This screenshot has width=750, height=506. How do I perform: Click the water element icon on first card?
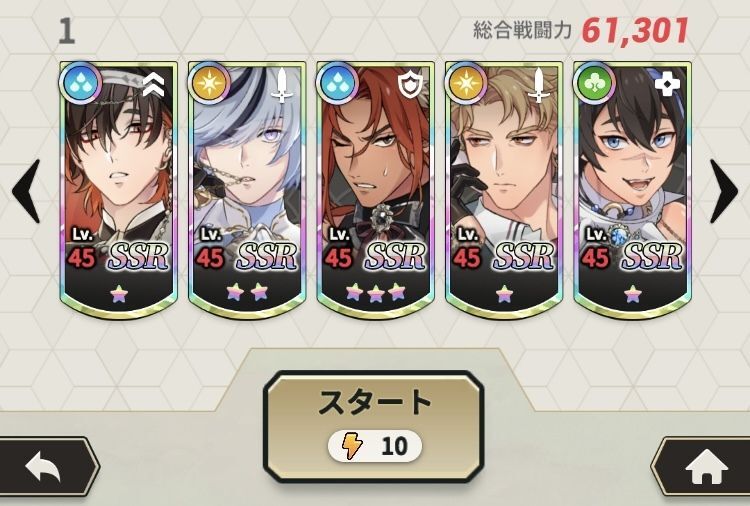click(x=80, y=83)
